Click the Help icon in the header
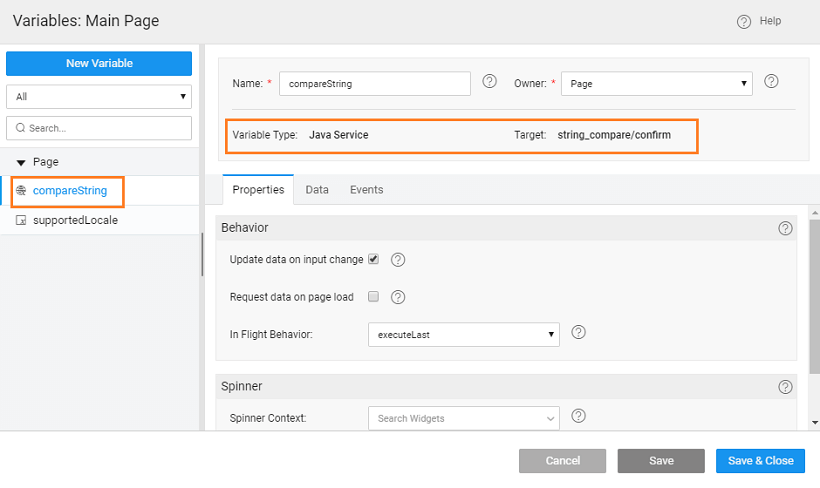820x488 pixels. (743, 22)
